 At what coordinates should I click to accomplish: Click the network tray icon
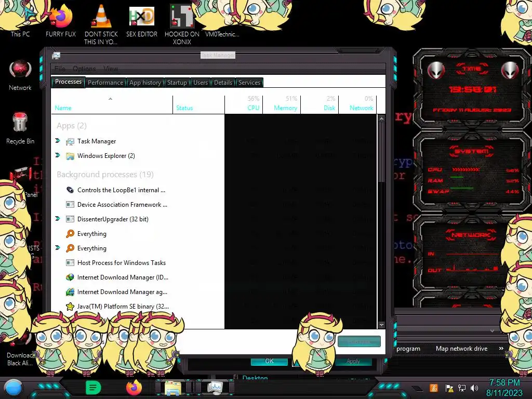pos(462,388)
